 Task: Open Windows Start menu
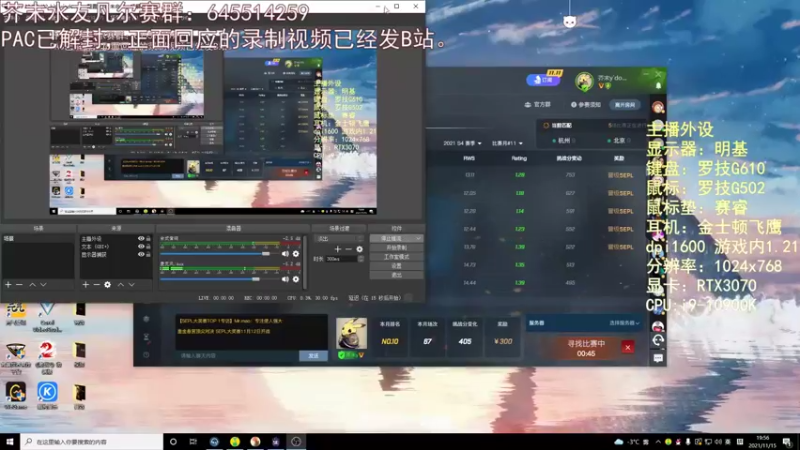pos(10,441)
